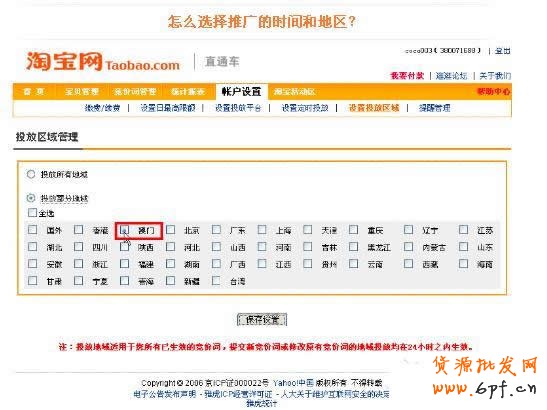Open the 电子公告发布声明 footer link

(x=165, y=395)
